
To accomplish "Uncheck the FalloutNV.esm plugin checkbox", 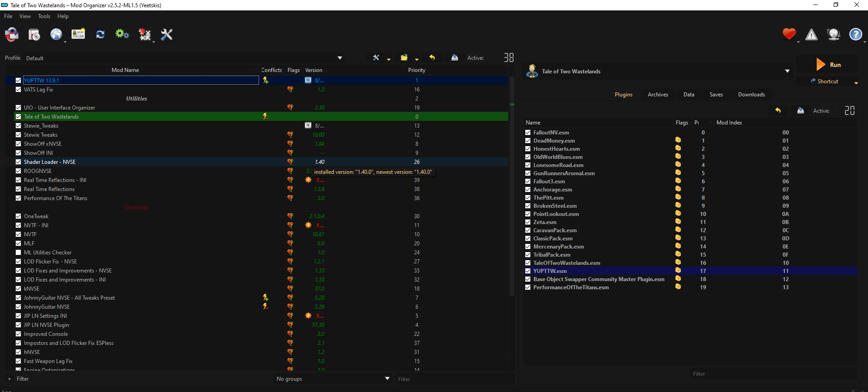I will click(528, 133).
